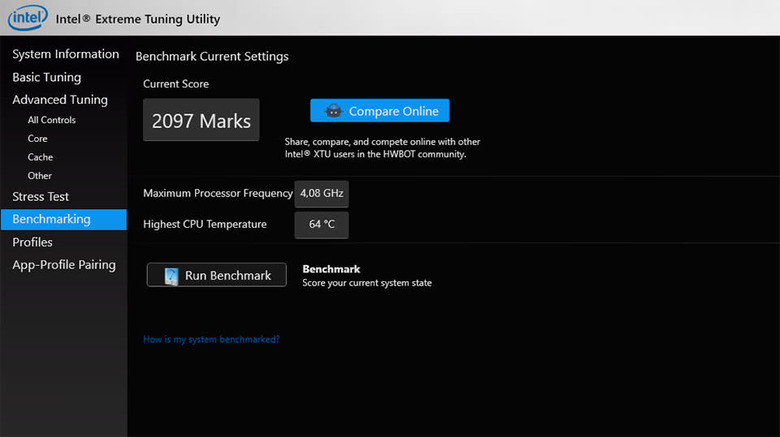Select Other under Advanced Tuning
780x437 pixels.
[x=40, y=176]
